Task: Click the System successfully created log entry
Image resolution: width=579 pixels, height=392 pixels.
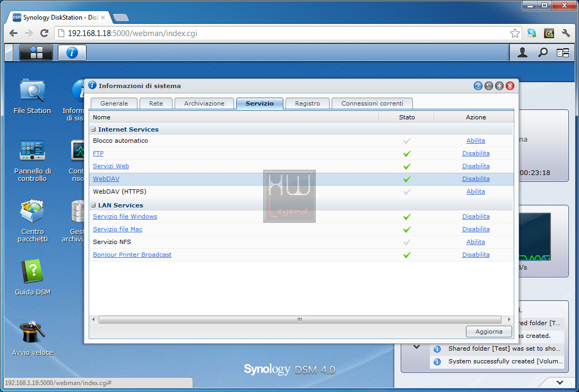Action: click(x=497, y=361)
